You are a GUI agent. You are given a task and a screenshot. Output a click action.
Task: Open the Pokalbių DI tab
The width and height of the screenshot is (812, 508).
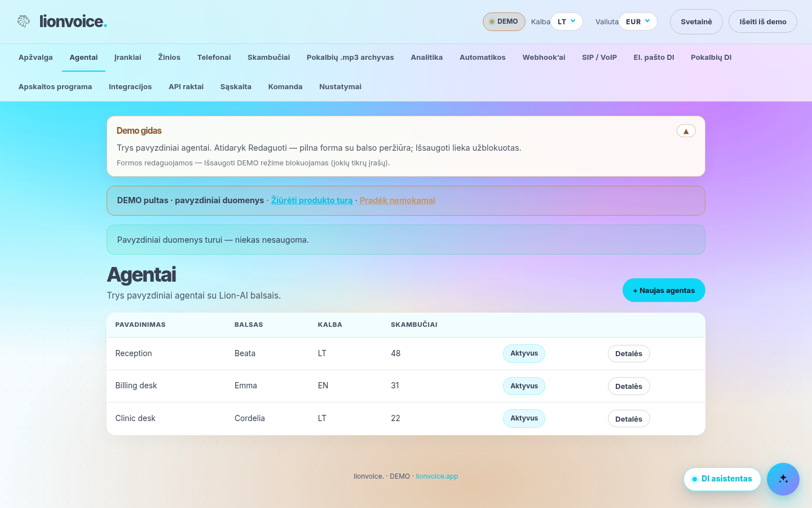point(711,57)
